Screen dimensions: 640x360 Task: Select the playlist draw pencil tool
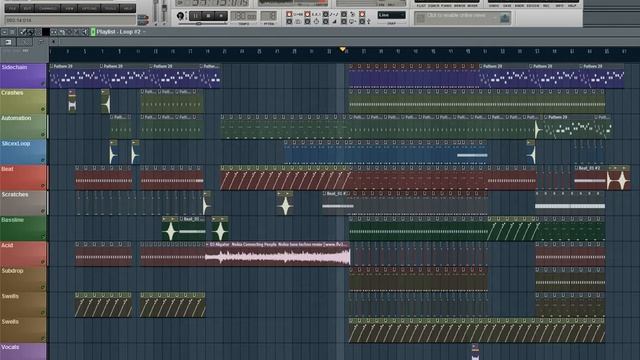click(x=22, y=32)
